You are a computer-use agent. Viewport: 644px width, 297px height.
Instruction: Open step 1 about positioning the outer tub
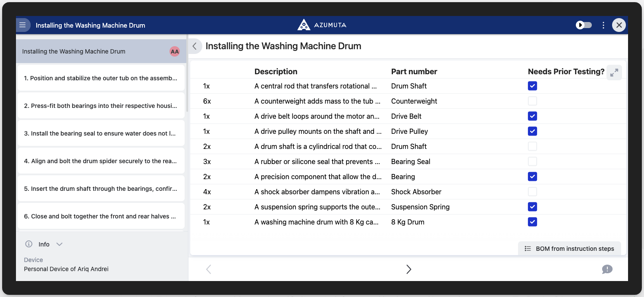coord(101,78)
